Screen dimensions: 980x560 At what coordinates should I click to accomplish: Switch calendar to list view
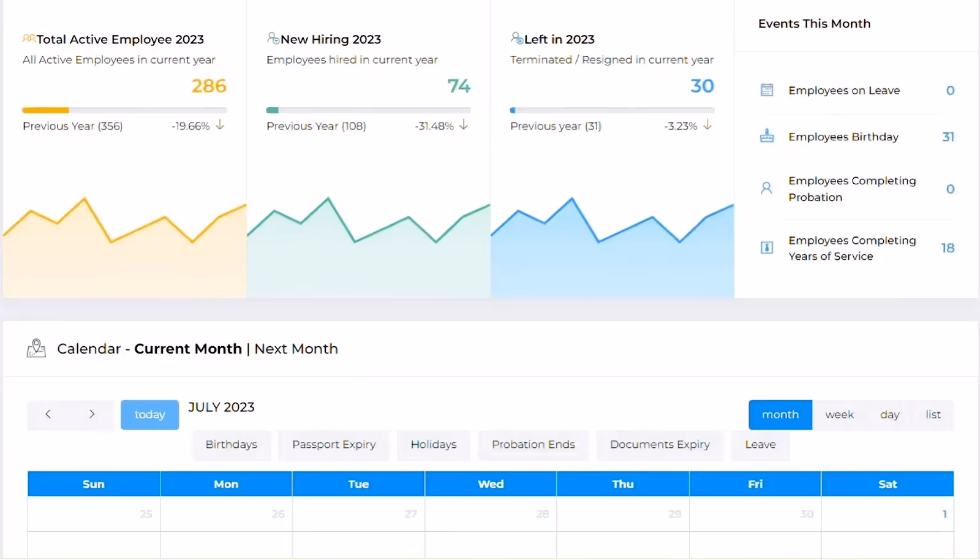933,415
